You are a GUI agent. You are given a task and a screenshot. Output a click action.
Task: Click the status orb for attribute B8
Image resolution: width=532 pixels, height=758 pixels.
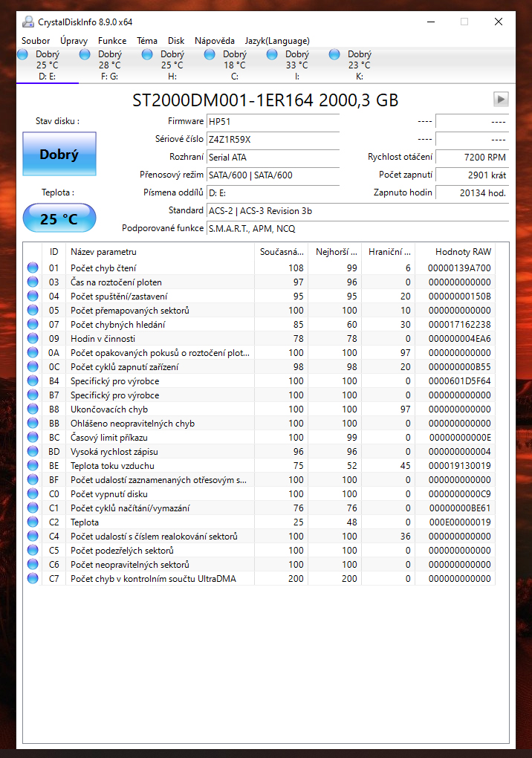(33, 409)
